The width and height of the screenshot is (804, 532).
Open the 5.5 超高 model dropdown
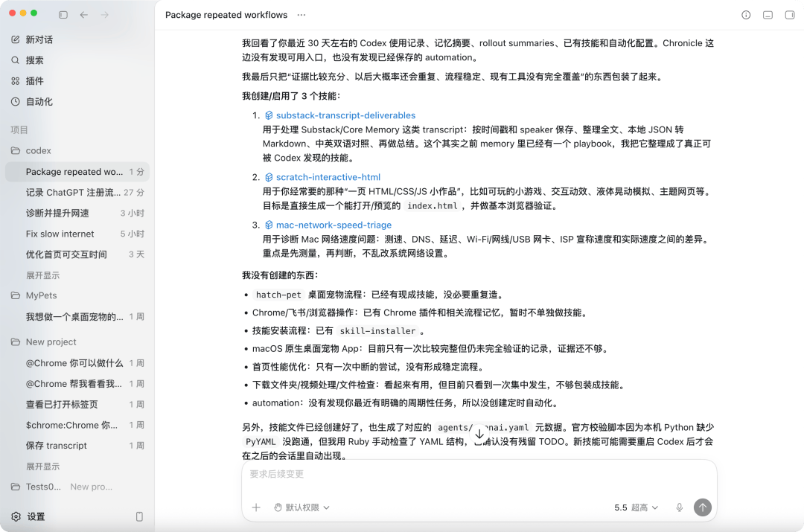(636, 507)
